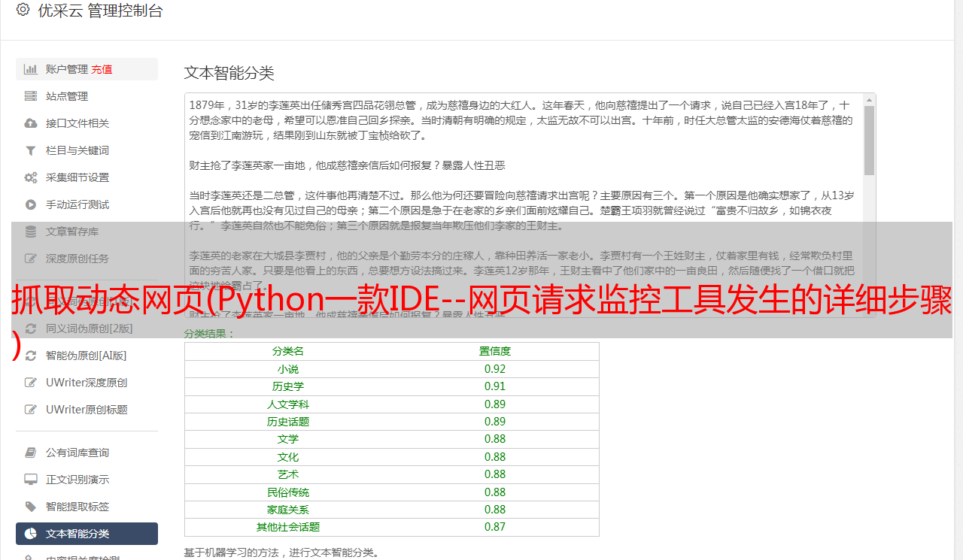Screen dimensions: 963x560
Task: Click the 0.92 confidence value
Action: 495,369
